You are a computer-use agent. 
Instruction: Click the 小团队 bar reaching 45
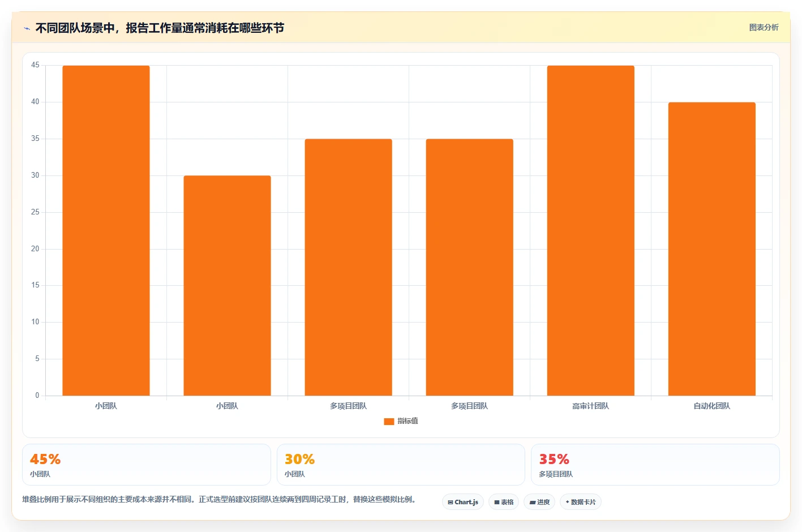[106, 230]
